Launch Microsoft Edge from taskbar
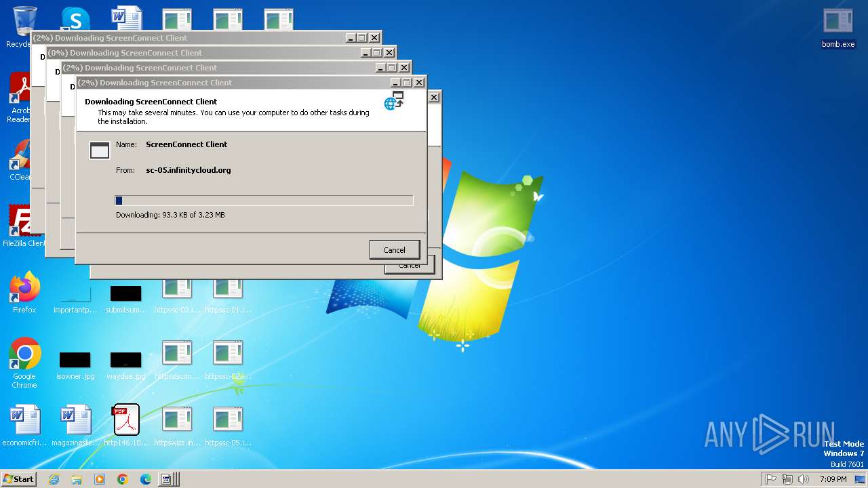868x488 pixels. click(x=146, y=479)
